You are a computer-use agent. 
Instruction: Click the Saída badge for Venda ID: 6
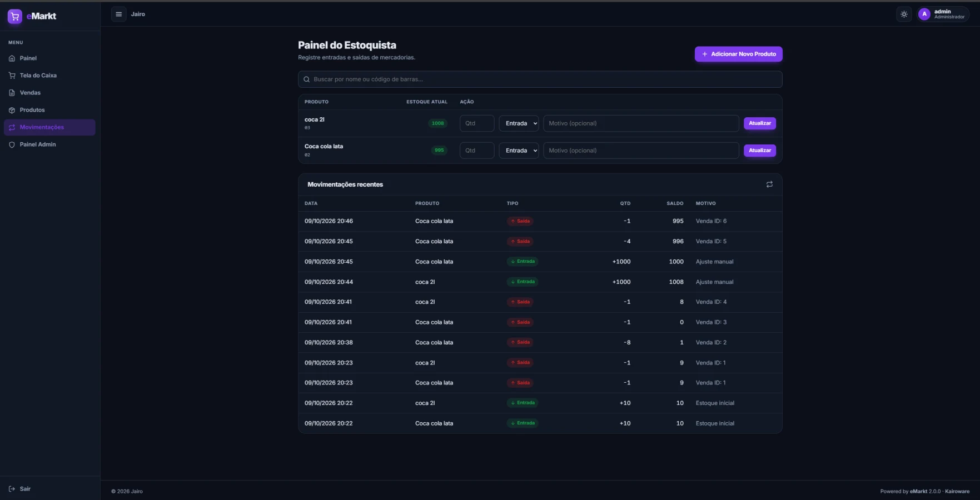520,221
